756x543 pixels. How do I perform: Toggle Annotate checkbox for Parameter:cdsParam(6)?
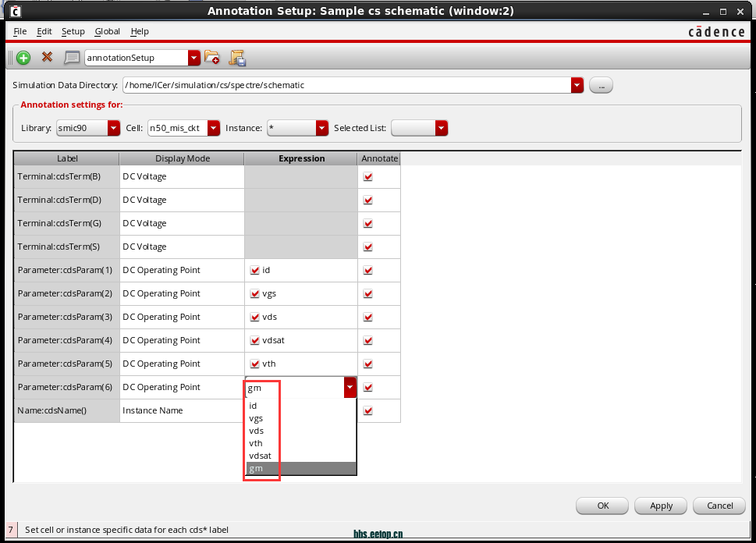click(x=368, y=387)
